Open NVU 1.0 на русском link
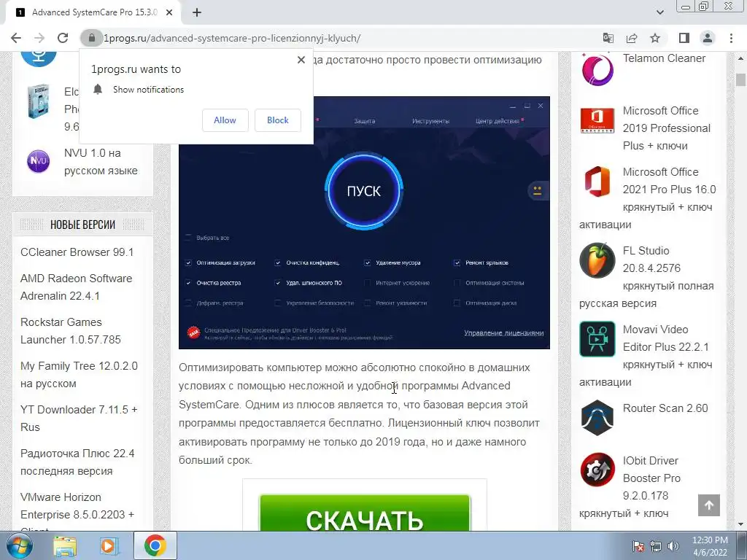The image size is (747, 560). pos(101,162)
